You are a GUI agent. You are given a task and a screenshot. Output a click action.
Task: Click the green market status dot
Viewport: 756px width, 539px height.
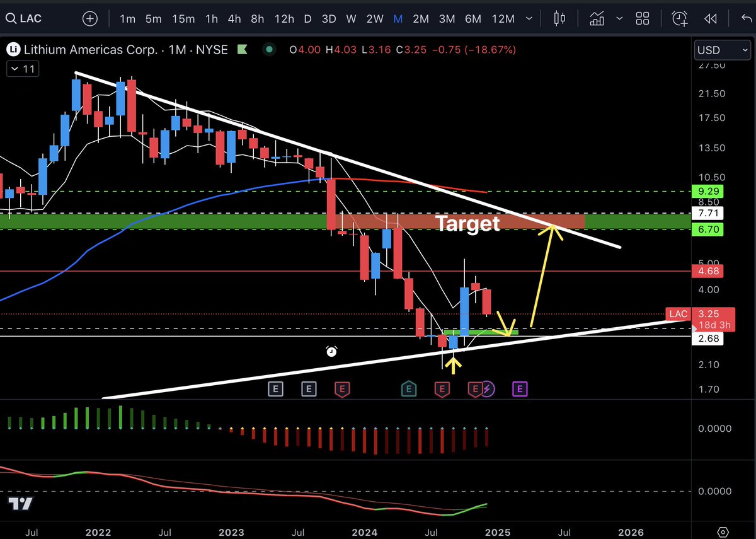coord(270,49)
